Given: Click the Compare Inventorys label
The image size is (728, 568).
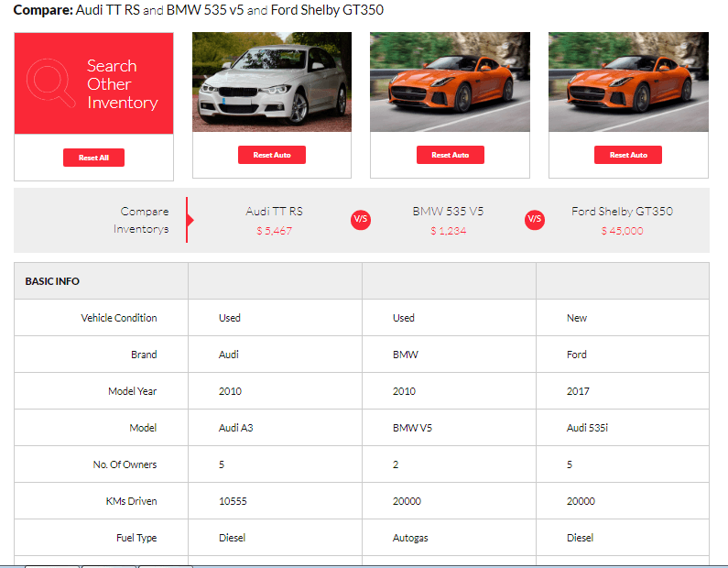Looking at the screenshot, I should 141,220.
